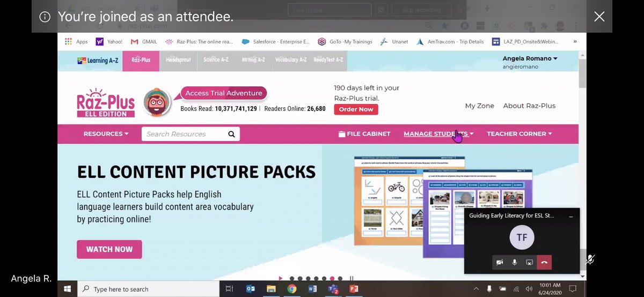The width and height of the screenshot is (644, 297).
Task: Switch to the Writing A-Z tab
Action: click(x=253, y=60)
